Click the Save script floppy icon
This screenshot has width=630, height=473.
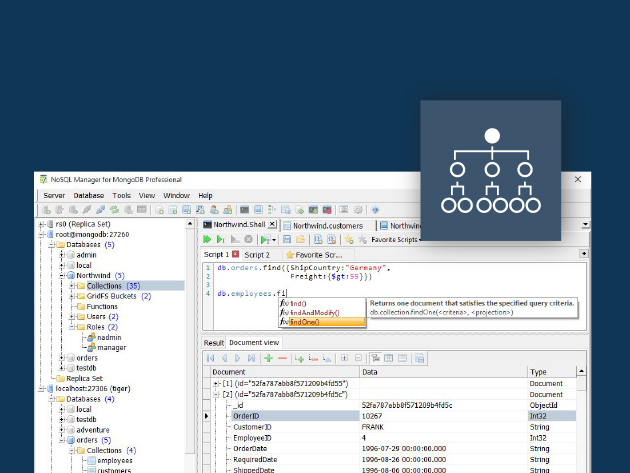tap(287, 240)
